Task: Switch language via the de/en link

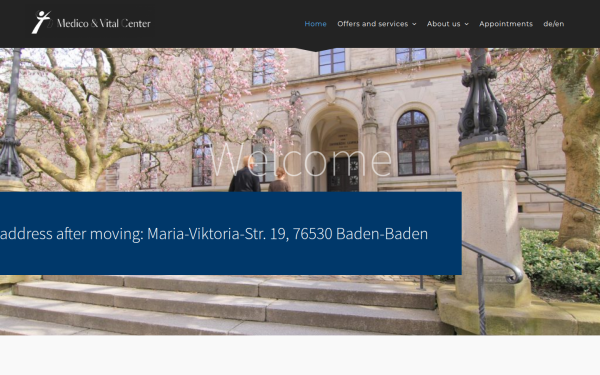Action: [x=554, y=24]
